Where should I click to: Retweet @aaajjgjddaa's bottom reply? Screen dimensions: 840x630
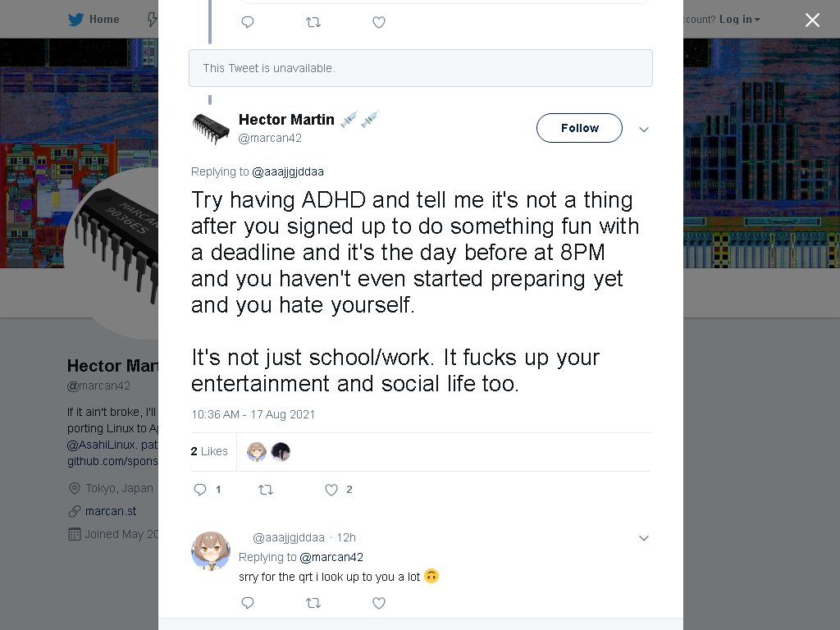click(313, 603)
